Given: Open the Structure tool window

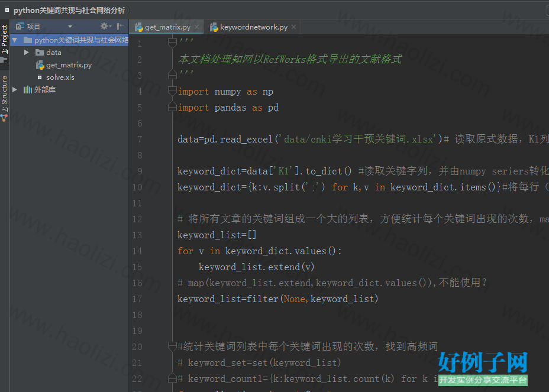Looking at the screenshot, I should point(4,94).
